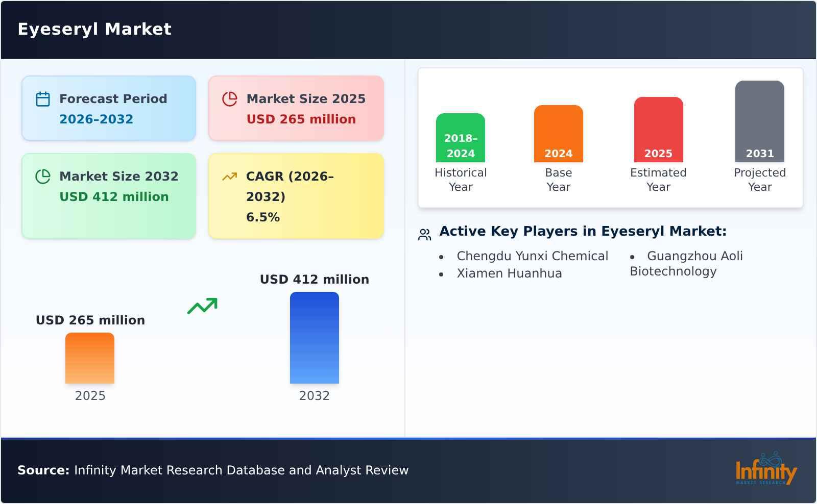
Task: Select the pie chart icon next to Market Size 2025
Action: [230, 98]
